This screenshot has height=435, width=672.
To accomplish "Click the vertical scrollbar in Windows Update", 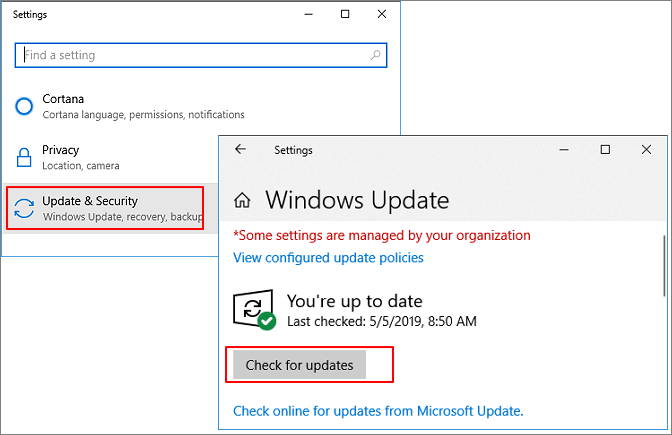I will (x=665, y=266).
